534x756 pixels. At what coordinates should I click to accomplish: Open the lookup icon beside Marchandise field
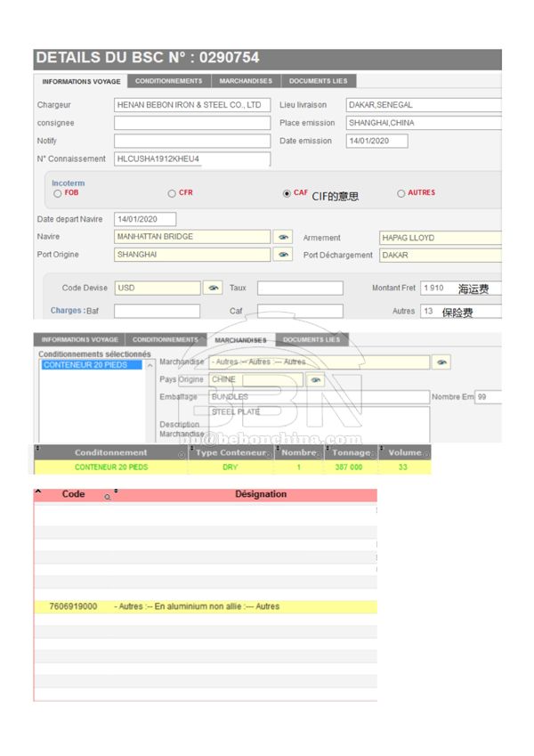click(441, 362)
